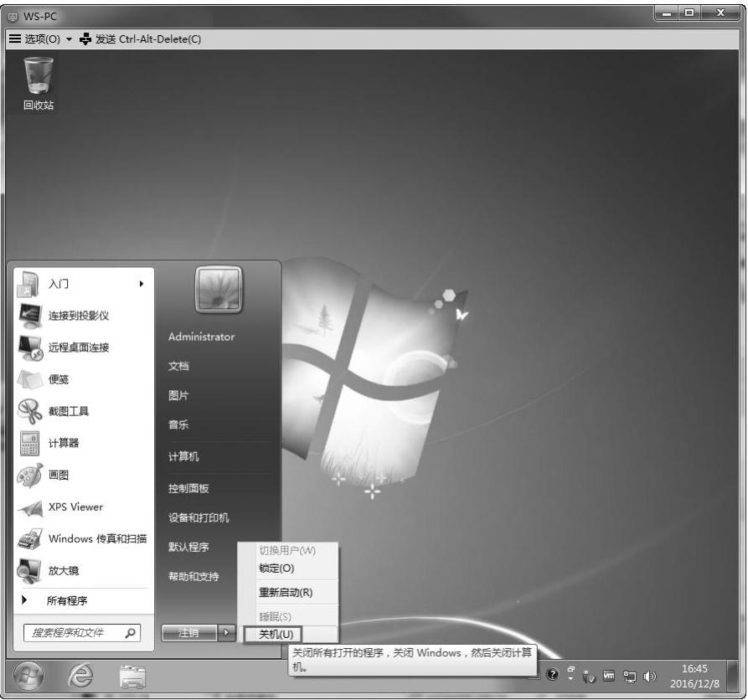
Task: Open 图片 from Start menu
Action: (178, 395)
